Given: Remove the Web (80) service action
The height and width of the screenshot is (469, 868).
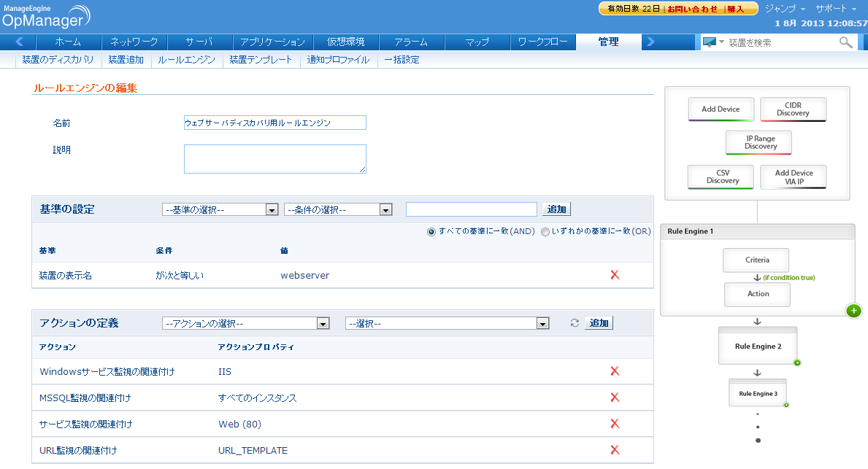Looking at the screenshot, I should tap(614, 424).
